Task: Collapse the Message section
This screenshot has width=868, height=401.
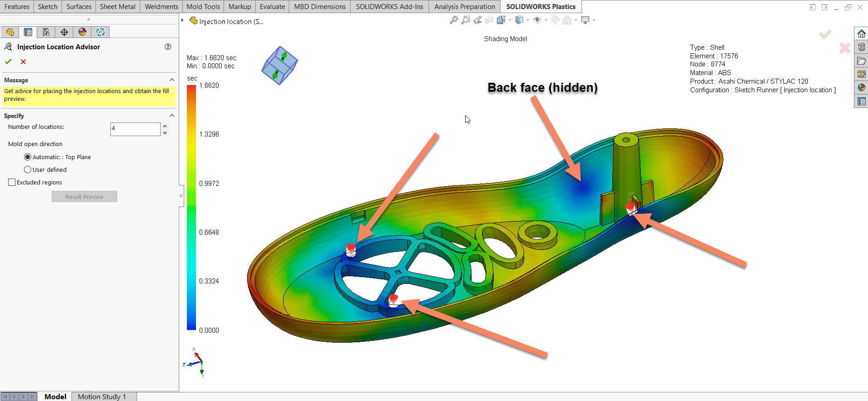Action: pyautogui.click(x=172, y=80)
